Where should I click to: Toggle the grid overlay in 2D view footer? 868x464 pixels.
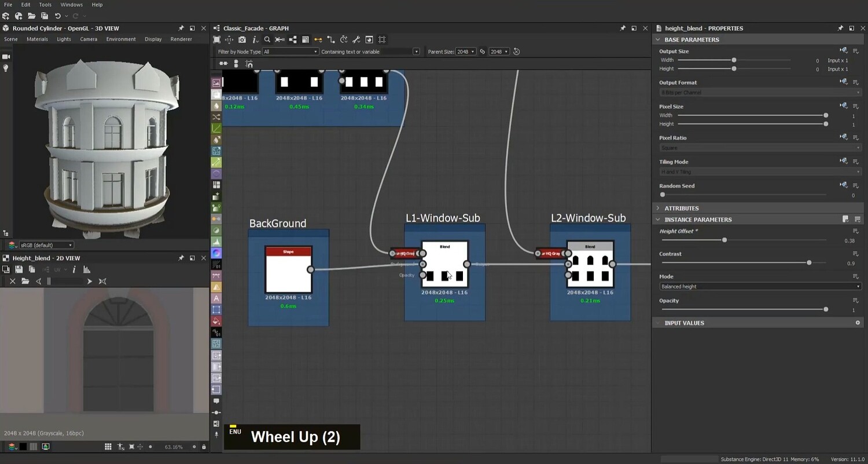pyautogui.click(x=108, y=447)
